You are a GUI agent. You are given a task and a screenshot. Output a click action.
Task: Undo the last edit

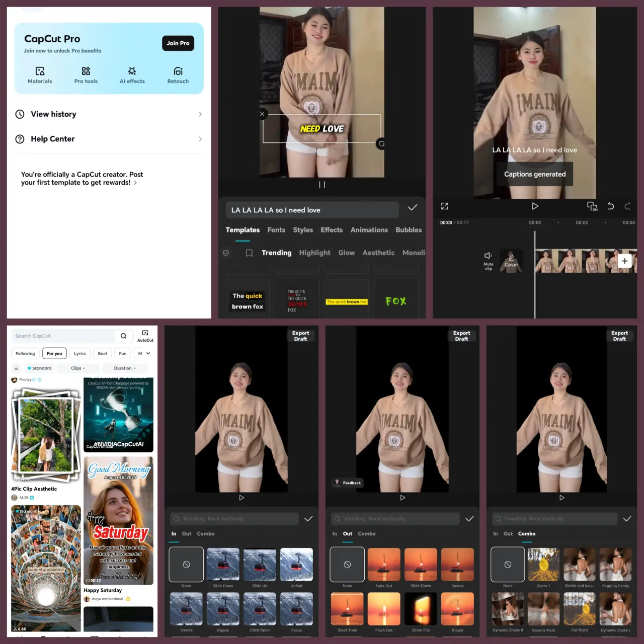pyautogui.click(x=611, y=206)
